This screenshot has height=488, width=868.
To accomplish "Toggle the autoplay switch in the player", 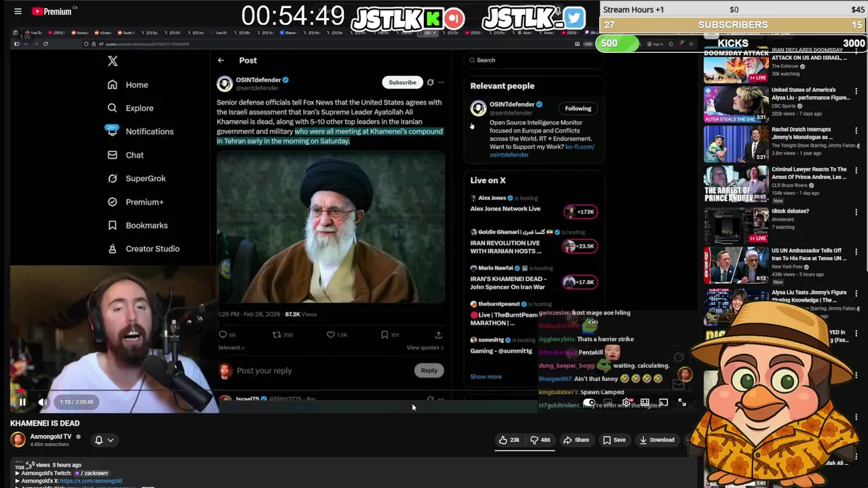I will click(x=589, y=403).
